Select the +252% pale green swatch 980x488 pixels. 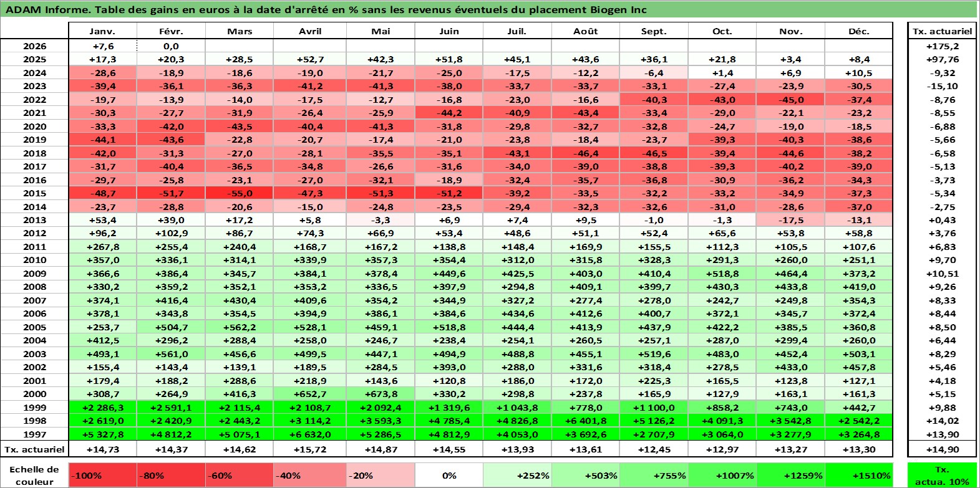[517, 475]
